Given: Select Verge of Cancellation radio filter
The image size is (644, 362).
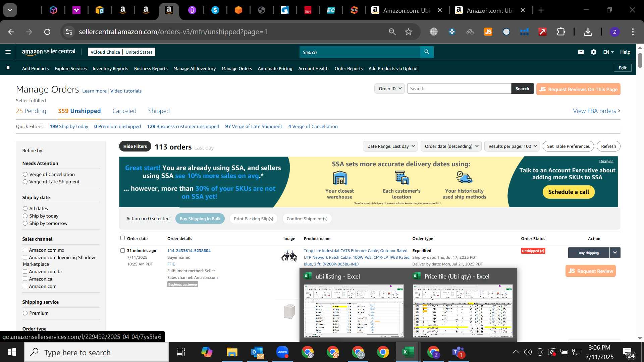Looking at the screenshot, I should pos(25,174).
